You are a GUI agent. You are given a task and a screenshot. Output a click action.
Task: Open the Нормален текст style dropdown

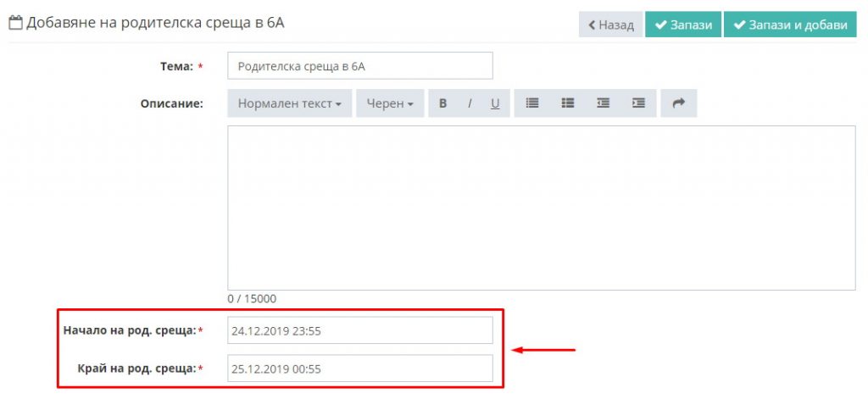[290, 103]
